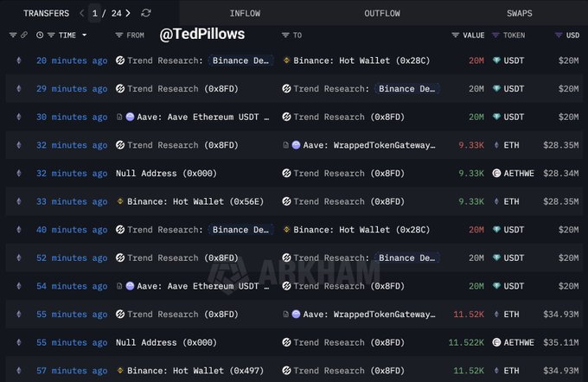Go to previous page of transfers
Screen dimensions: 588x382
[82, 13]
